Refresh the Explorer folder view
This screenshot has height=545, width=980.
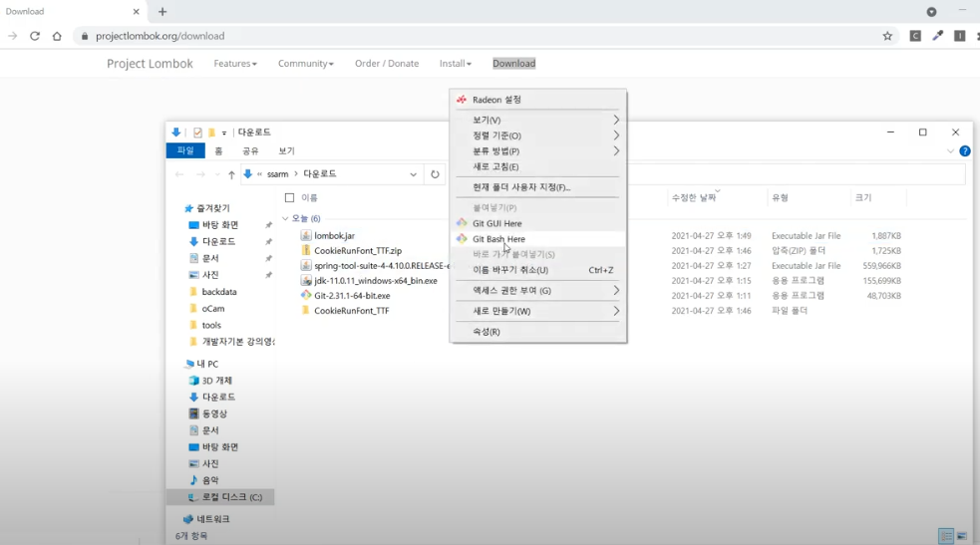pos(435,174)
